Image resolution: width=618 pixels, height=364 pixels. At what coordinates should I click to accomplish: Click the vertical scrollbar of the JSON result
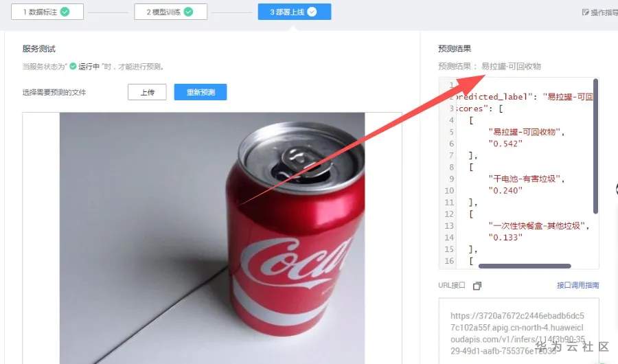click(595, 146)
